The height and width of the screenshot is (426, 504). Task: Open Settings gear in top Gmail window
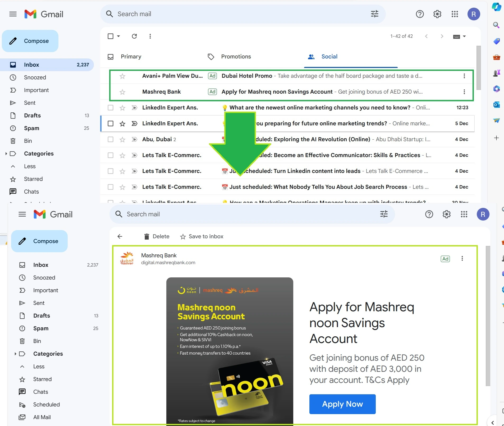437,14
